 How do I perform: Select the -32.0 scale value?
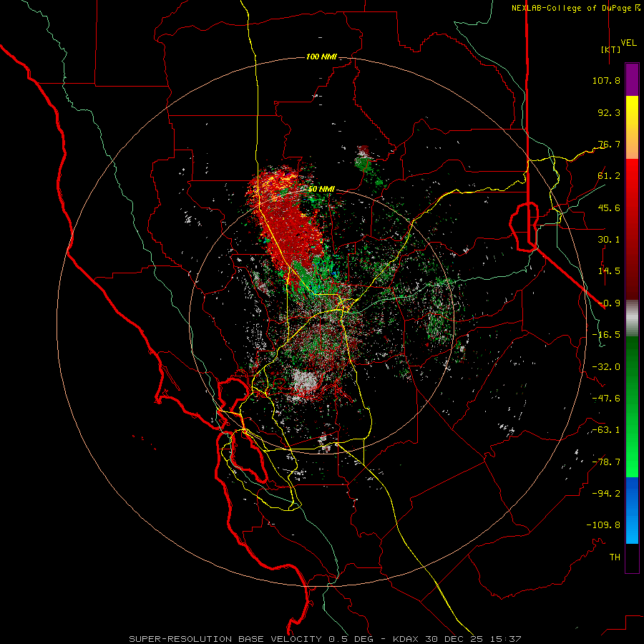click(606, 367)
